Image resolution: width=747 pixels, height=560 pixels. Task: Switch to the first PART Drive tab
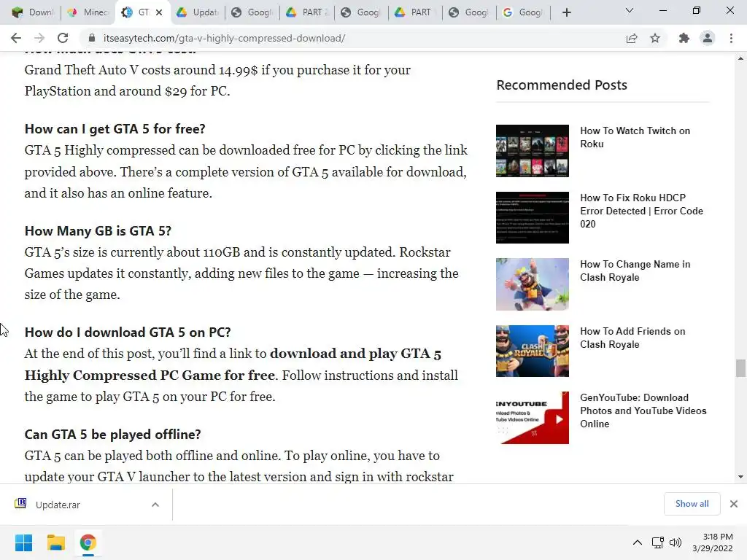tap(307, 12)
